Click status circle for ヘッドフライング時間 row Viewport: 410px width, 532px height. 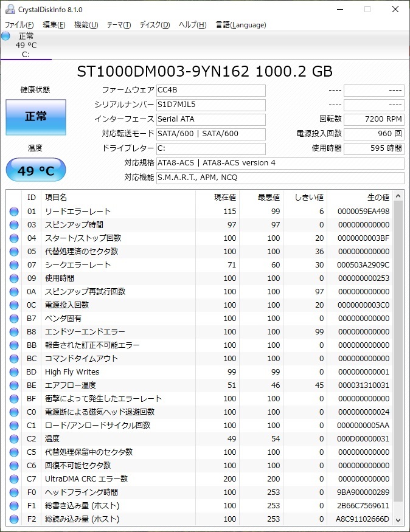[x=14, y=492]
